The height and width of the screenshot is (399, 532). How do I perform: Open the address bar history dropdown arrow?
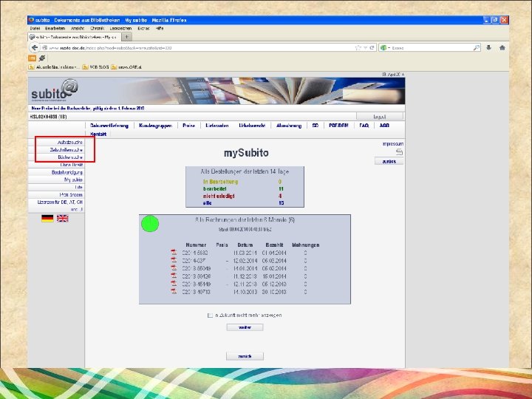(366, 48)
